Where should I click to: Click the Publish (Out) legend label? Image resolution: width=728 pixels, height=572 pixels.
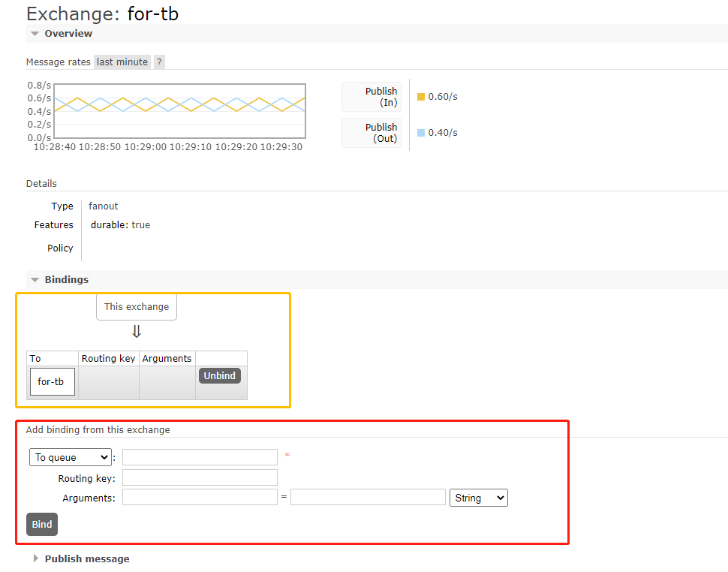(x=372, y=133)
